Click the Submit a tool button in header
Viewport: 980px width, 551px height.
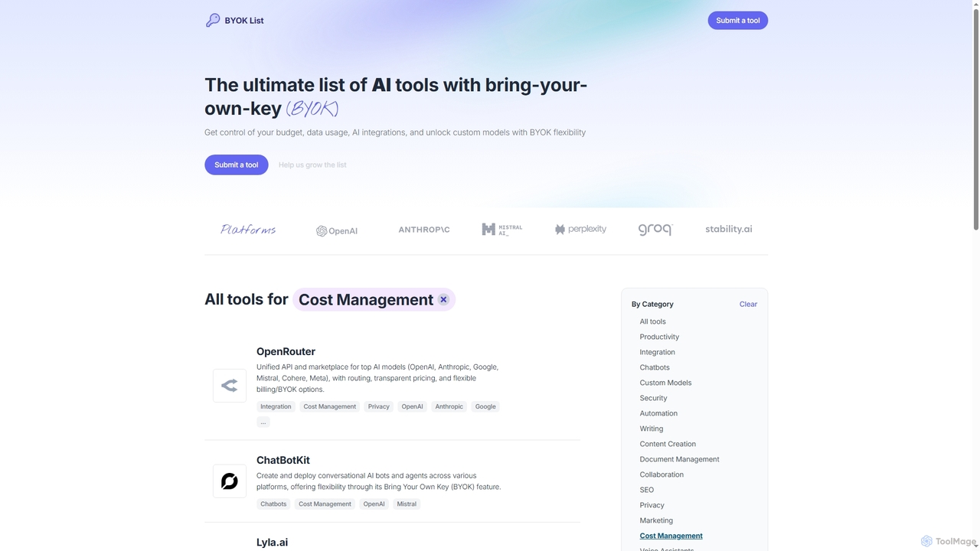point(738,21)
